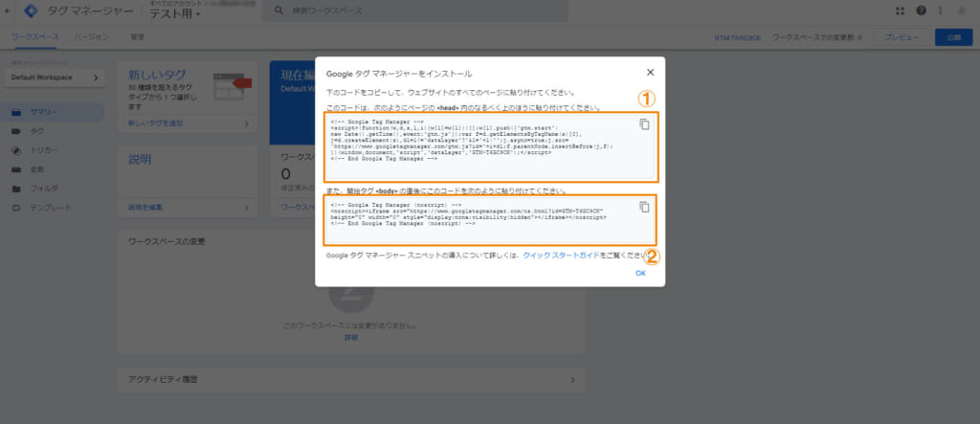980x424 pixels.
Task: Click the ワークスペースの変更 heading
Action: tap(167, 241)
